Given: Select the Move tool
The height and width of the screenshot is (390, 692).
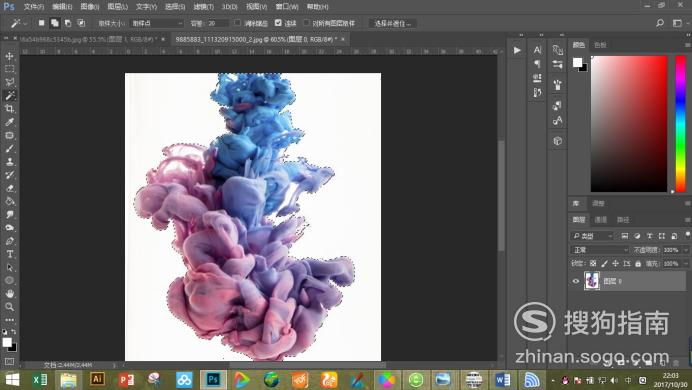Looking at the screenshot, I should [9, 56].
